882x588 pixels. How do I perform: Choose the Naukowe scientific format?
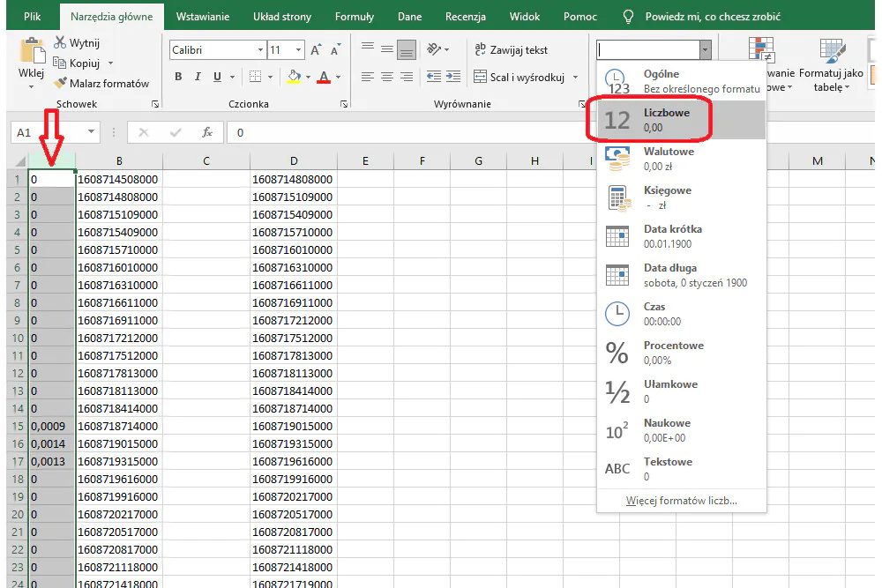(x=681, y=430)
